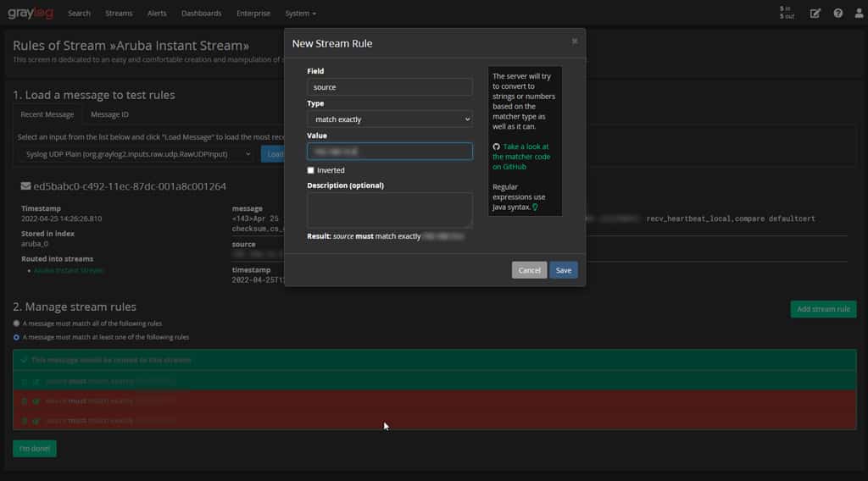Tick the Inverted checkbox
This screenshot has width=868, height=481.
(x=310, y=170)
